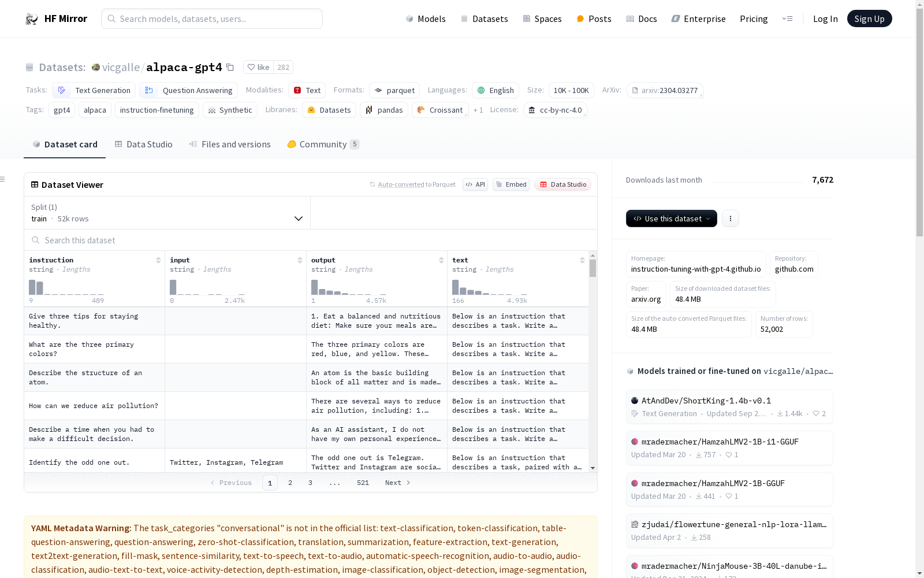This screenshot has width=924, height=578.
Task: Expand the Use this dataset dropdown
Action: click(672, 218)
